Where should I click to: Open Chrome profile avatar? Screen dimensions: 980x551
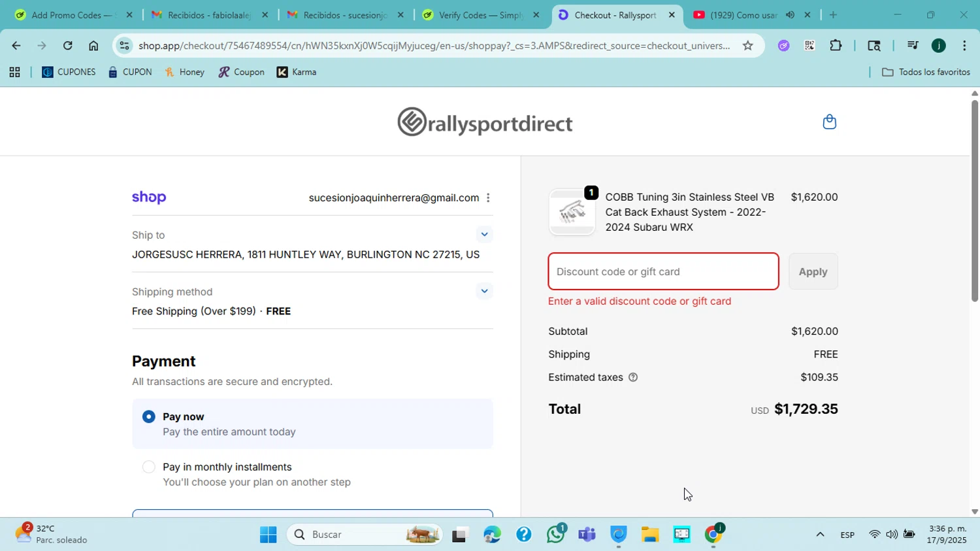coord(939,46)
